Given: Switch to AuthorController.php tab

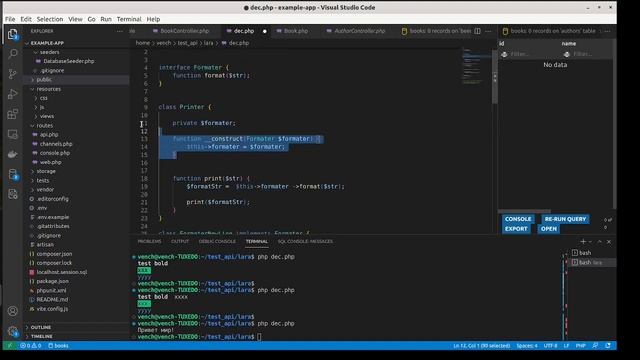Looking at the screenshot, I should (359, 31).
